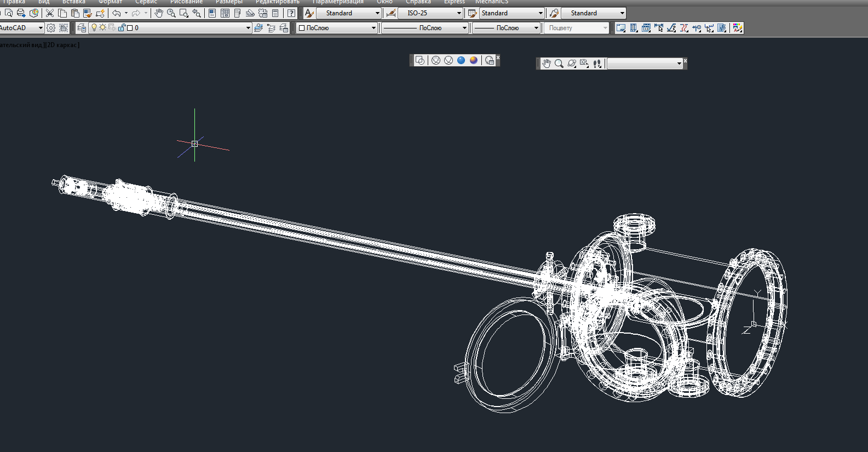Viewport: 868px width, 452px height.
Task: Click the 3D Orbit tool icon
Action: tap(572, 64)
